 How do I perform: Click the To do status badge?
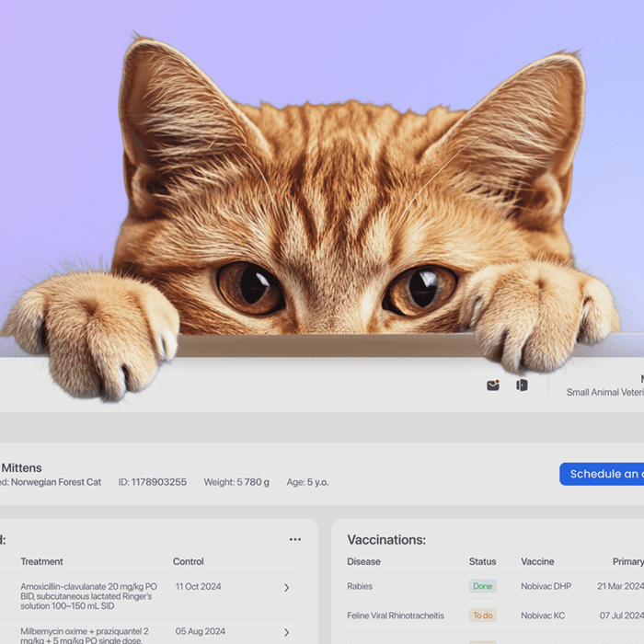pos(482,615)
